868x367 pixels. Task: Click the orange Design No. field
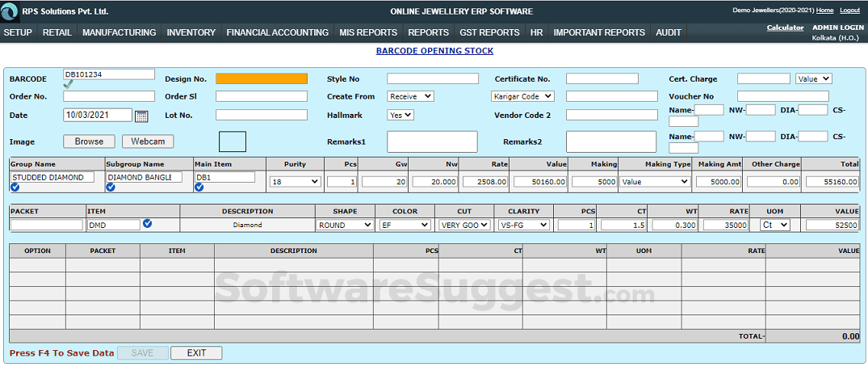[x=262, y=78]
